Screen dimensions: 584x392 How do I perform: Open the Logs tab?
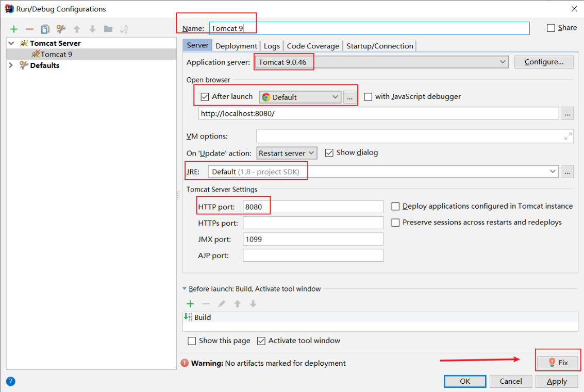tap(272, 46)
